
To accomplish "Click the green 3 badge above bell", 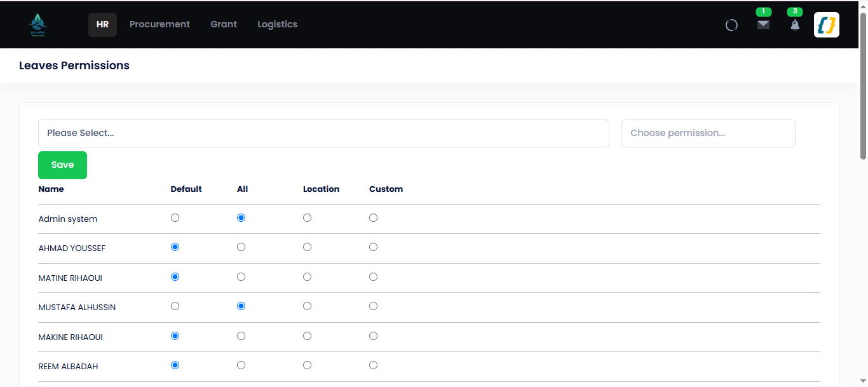I will point(795,11).
